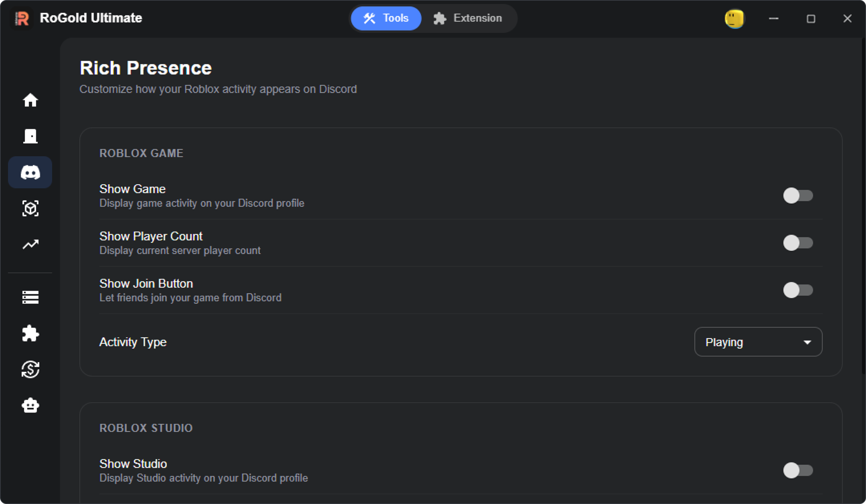Click the 'Show Join Button' setting label
Screen dimensions: 866x504
(146, 283)
